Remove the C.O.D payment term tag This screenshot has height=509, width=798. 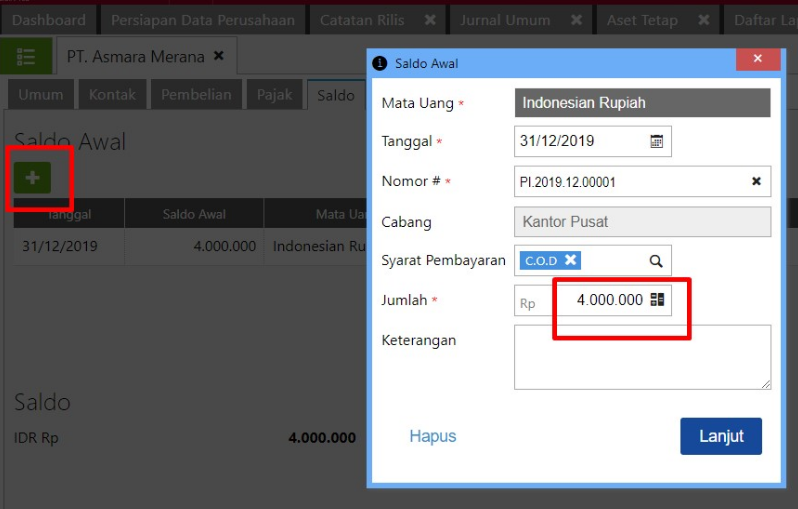point(570,260)
